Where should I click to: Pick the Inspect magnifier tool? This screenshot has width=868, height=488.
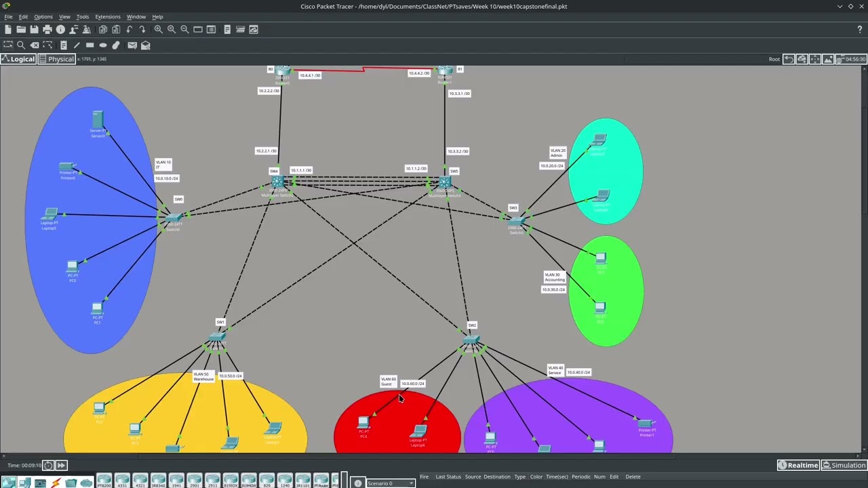tap(21, 45)
